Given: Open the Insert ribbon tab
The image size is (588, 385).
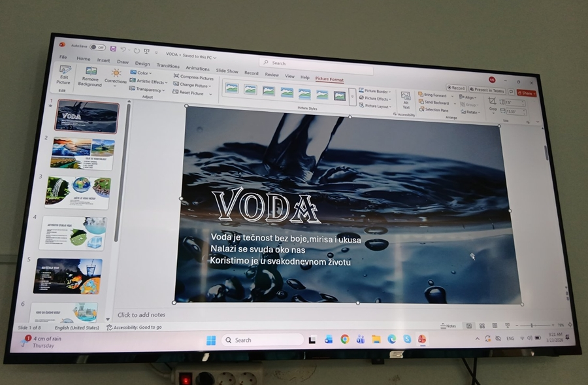Looking at the screenshot, I should click(103, 60).
